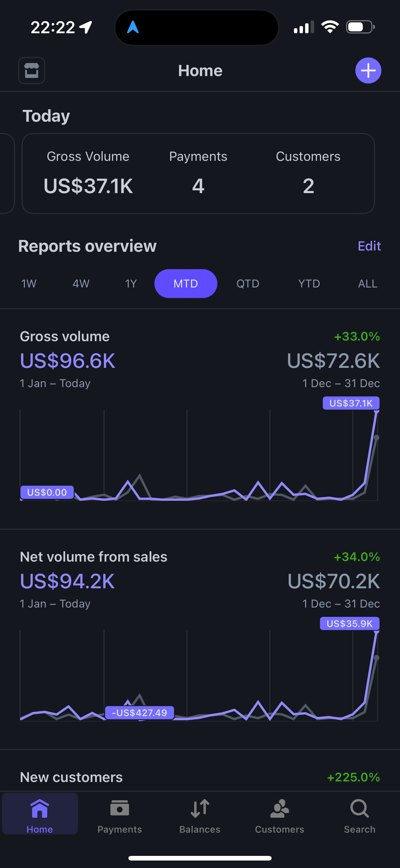Image resolution: width=400 pixels, height=868 pixels.
Task: Tap the Search magnifier icon
Action: (x=359, y=809)
